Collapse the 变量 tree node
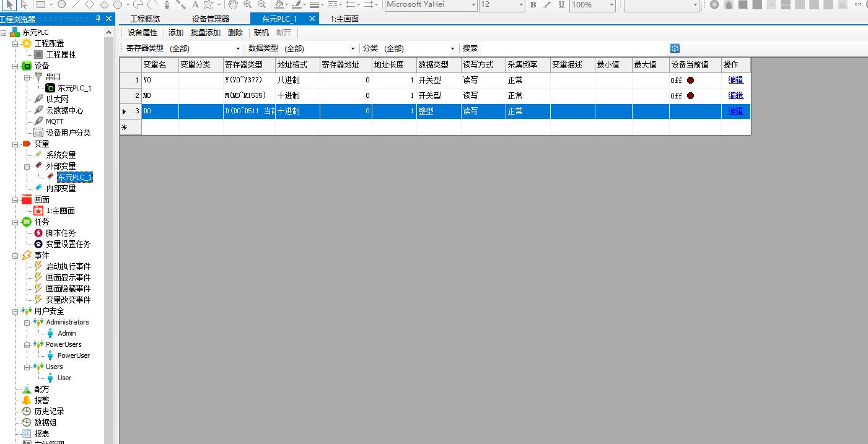The width and height of the screenshot is (868, 444). point(15,144)
